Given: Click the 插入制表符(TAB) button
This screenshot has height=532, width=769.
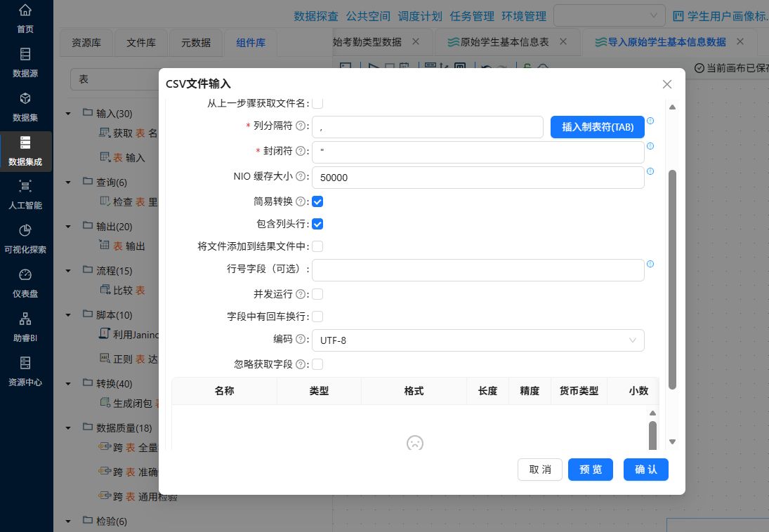Looking at the screenshot, I should pyautogui.click(x=598, y=127).
